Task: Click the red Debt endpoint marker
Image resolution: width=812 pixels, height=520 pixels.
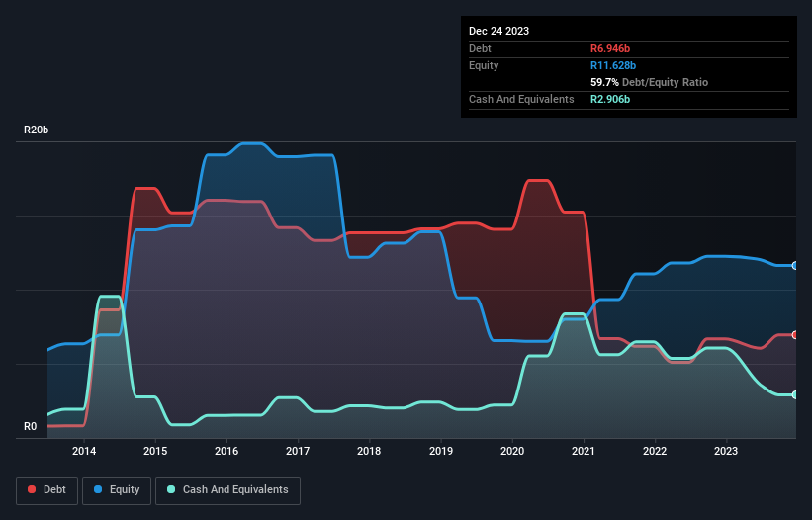Action: click(795, 335)
